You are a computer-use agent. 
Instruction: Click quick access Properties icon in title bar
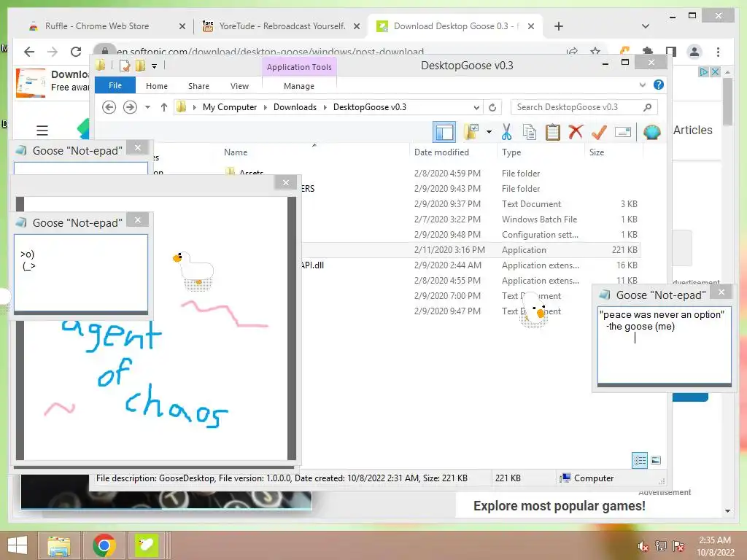pos(125,66)
